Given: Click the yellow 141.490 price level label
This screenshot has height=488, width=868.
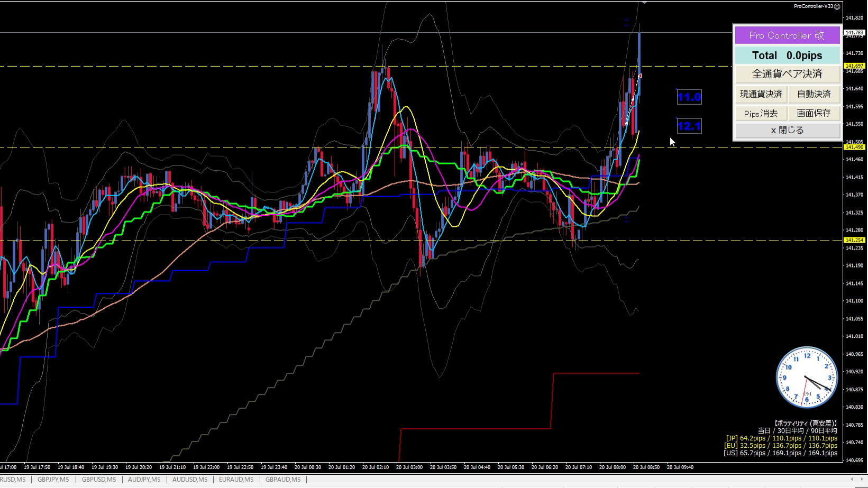Looking at the screenshot, I should click(854, 148).
